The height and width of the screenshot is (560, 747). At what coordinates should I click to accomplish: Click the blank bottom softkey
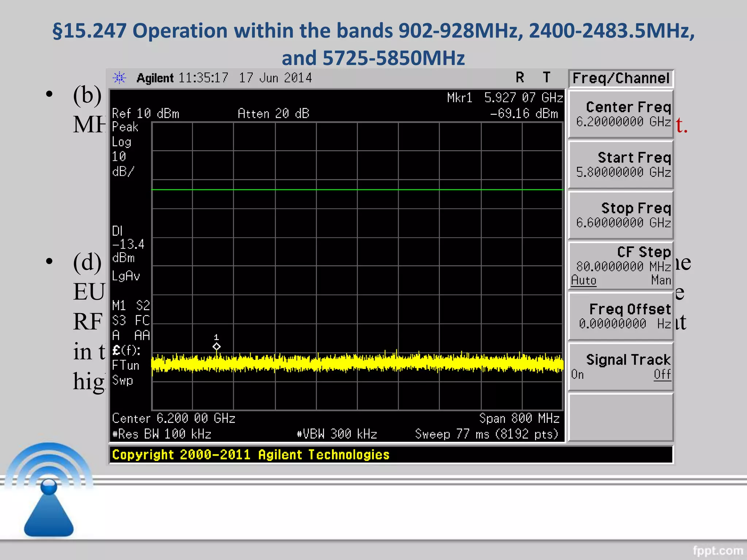coord(621,417)
